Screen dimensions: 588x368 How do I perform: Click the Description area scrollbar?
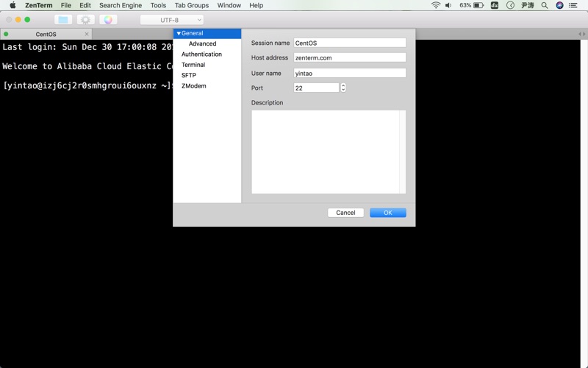tap(403, 152)
